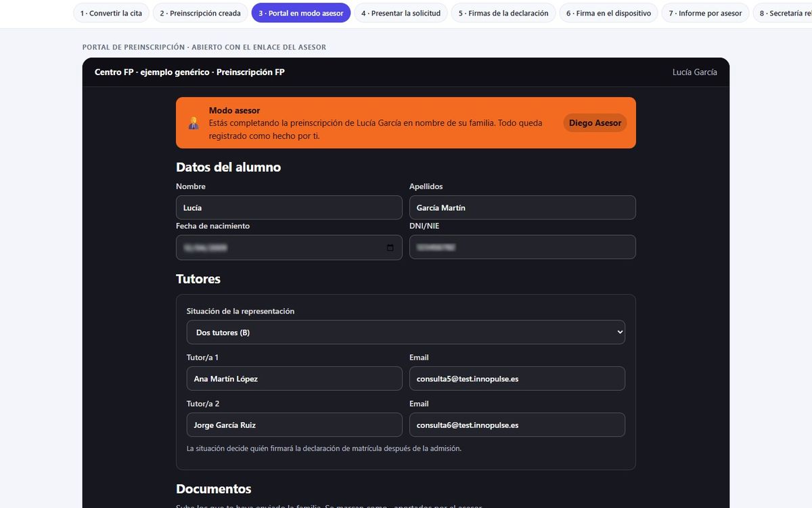Click the advisor person icon in orange banner

194,123
